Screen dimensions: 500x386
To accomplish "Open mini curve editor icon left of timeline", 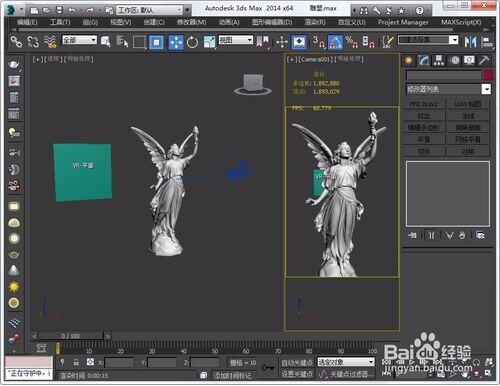I will pyautogui.click(x=42, y=348).
